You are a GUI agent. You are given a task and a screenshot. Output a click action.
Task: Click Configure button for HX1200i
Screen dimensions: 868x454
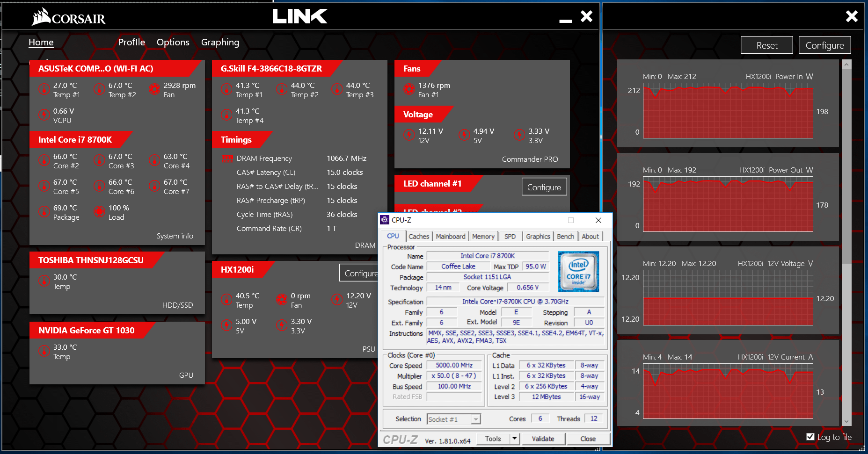coord(359,273)
